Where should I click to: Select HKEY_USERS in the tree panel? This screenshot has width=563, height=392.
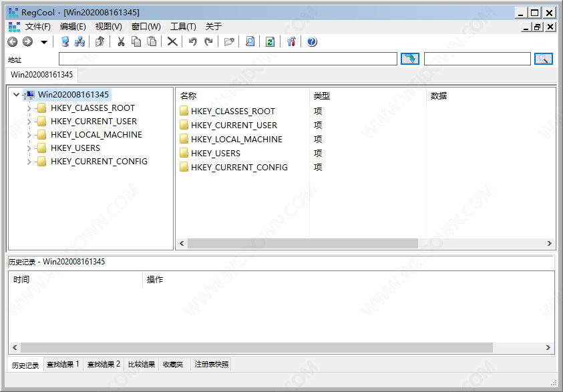[75, 148]
